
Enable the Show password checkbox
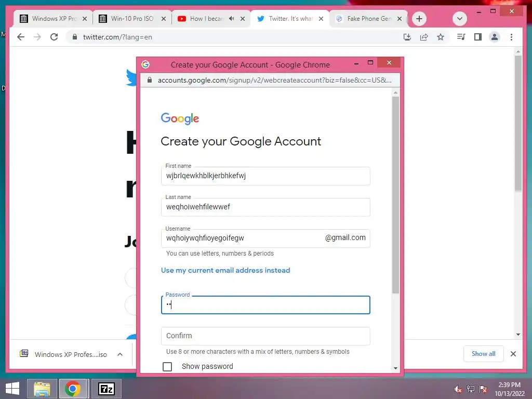coord(167,366)
